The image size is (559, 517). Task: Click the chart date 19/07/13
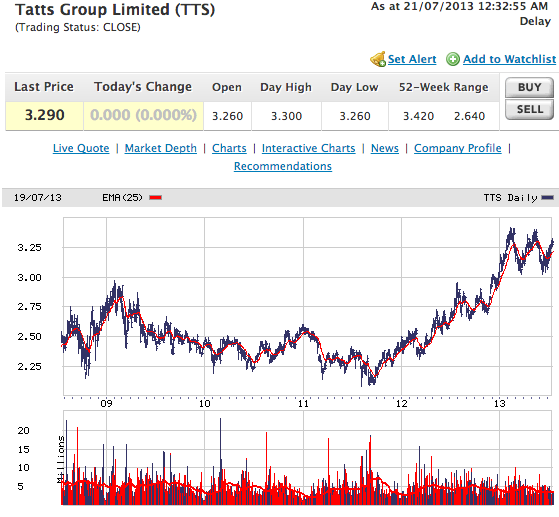click(x=38, y=198)
